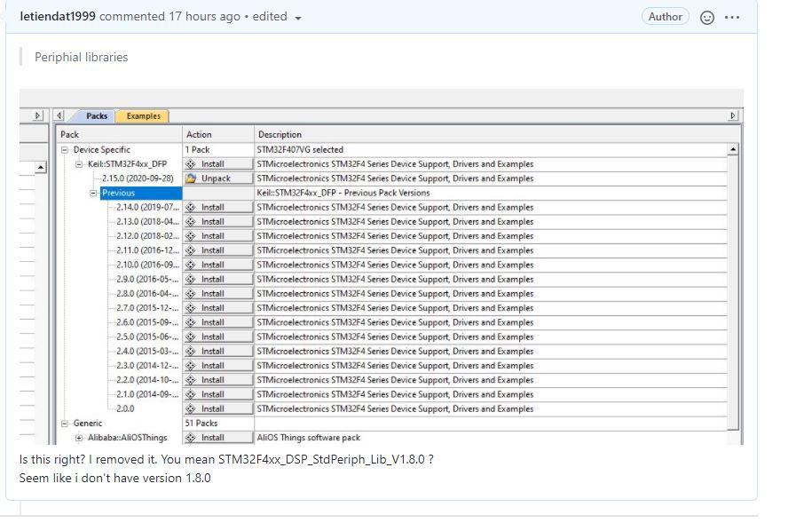This screenshot has height=531, width=812.
Task: Click the left pane scroll-right arrow
Action: (x=37, y=115)
